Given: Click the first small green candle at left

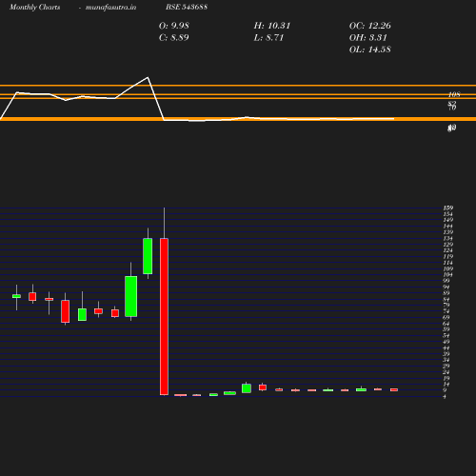Looking at the screenshot, I should (16, 296).
